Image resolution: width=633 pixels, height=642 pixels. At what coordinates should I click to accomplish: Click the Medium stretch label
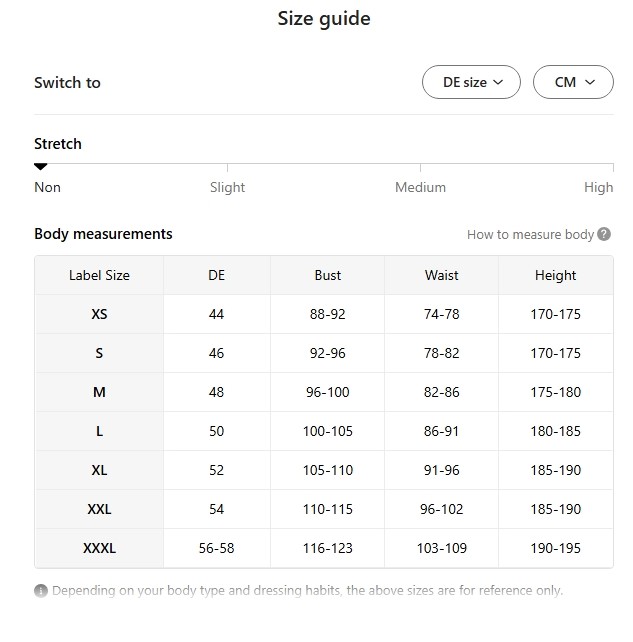(420, 187)
